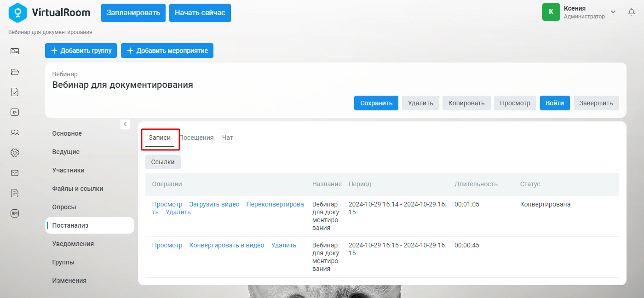
Task: Open the video play icon in sidebar
Action: [15, 112]
